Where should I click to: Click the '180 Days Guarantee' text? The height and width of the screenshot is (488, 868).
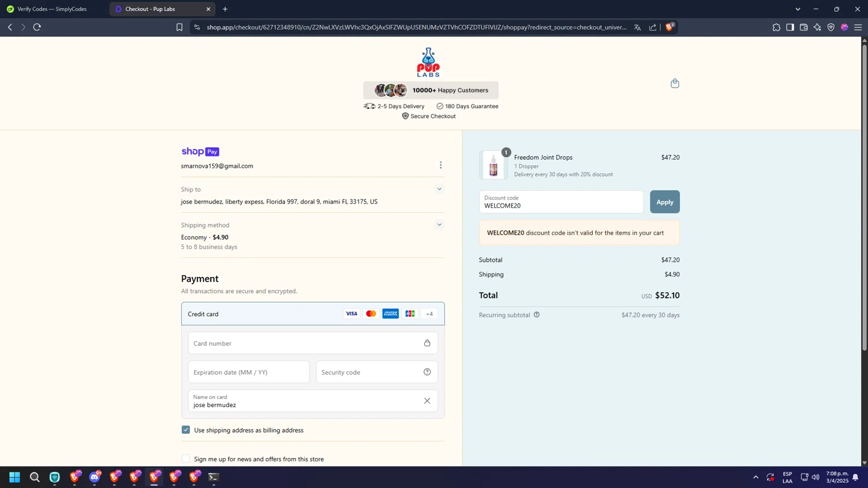472,106
